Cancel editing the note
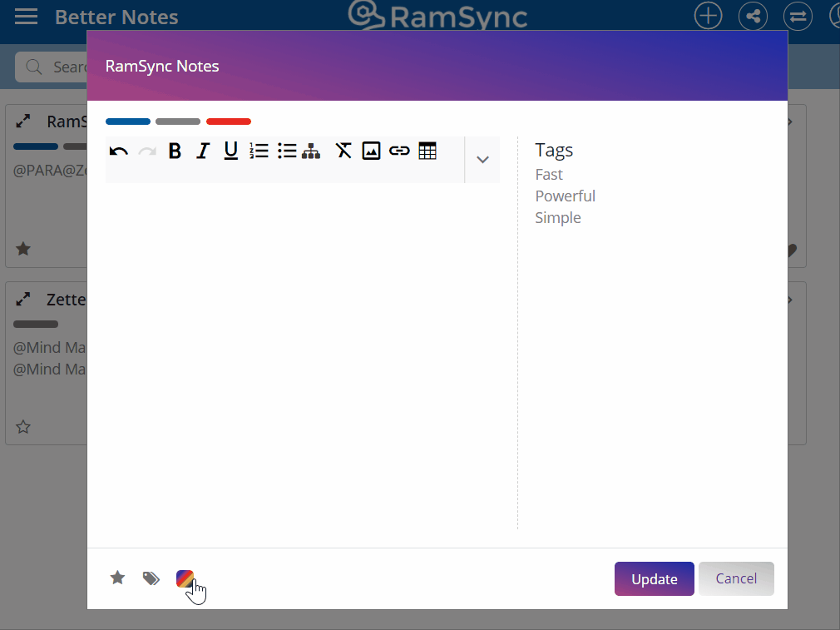The image size is (840, 630). coord(736,579)
